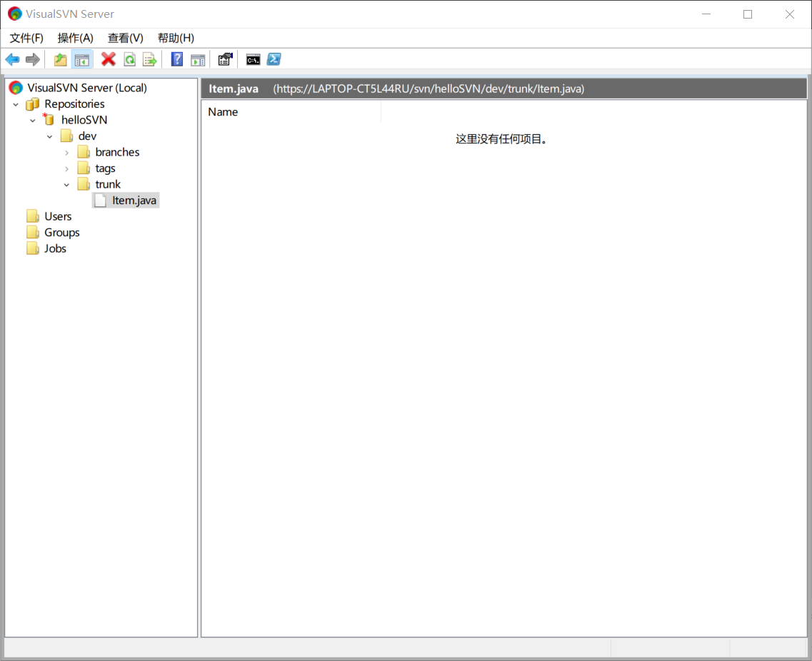This screenshot has width=812, height=661.
Task: Select the Users node
Action: point(58,216)
